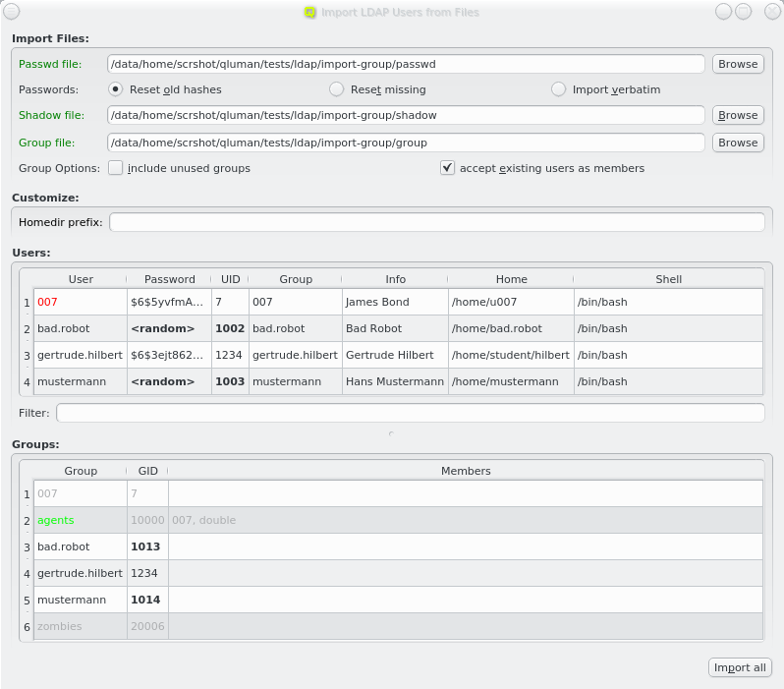
Task: Select the mustermann user cell
Action: (81, 381)
